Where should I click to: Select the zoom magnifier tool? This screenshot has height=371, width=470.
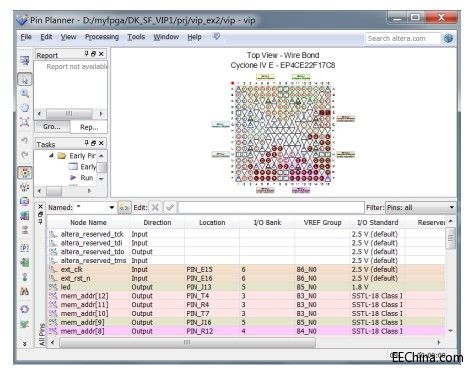25,93
